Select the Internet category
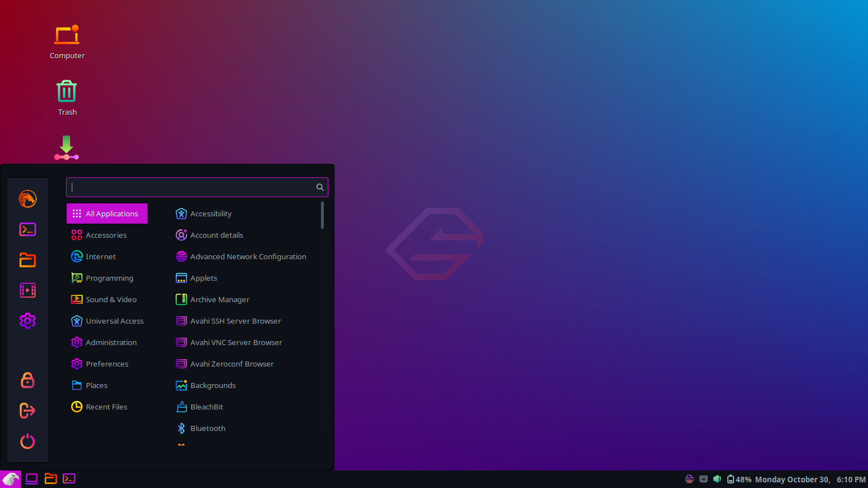 (107, 256)
